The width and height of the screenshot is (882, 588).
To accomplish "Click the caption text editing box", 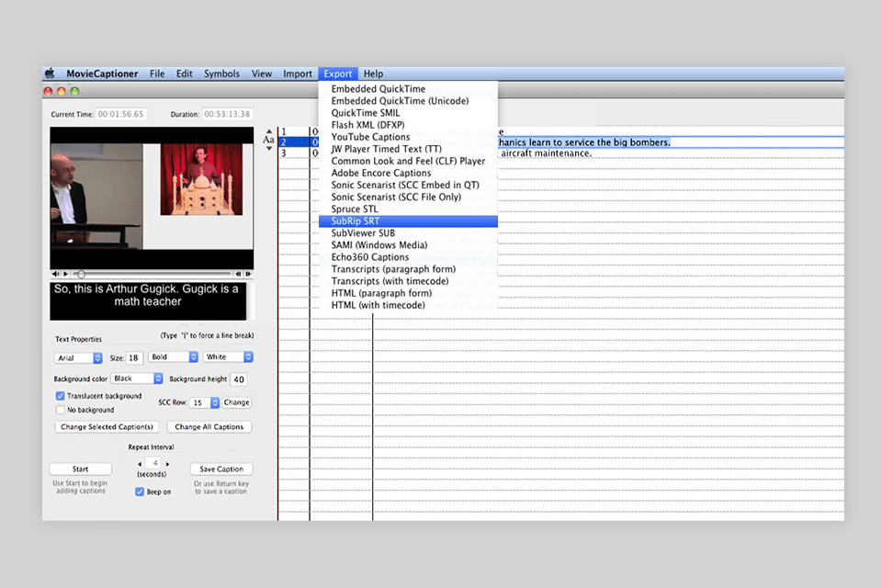I will pos(148,301).
